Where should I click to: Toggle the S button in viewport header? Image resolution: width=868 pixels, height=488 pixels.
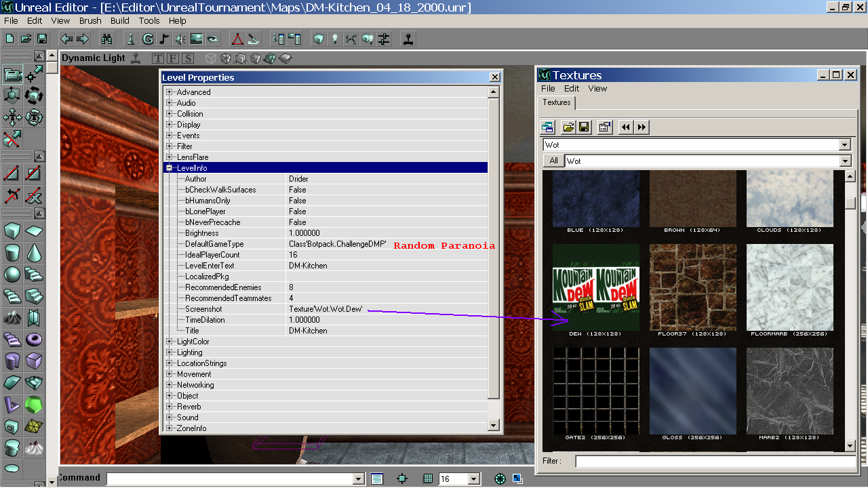[188, 59]
